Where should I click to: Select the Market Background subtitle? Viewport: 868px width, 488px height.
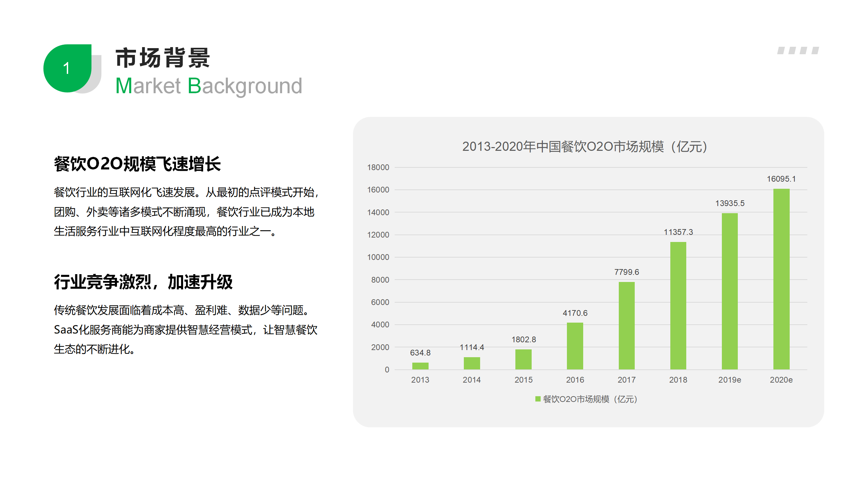tap(209, 86)
